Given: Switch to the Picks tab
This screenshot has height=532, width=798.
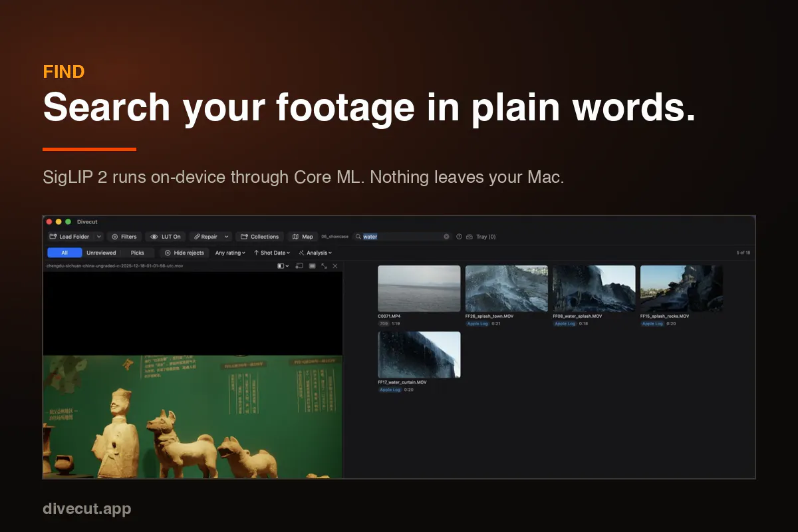Looking at the screenshot, I should 138,253.
